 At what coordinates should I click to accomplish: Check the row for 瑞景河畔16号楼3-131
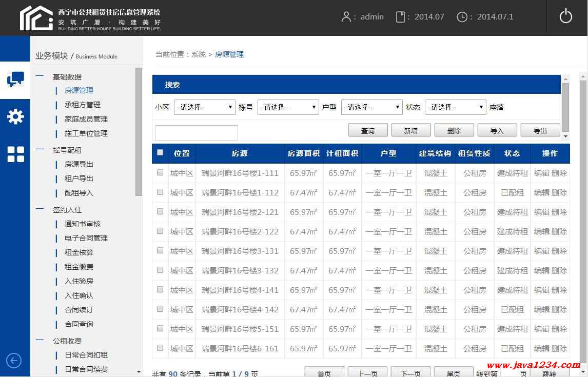tap(160, 250)
